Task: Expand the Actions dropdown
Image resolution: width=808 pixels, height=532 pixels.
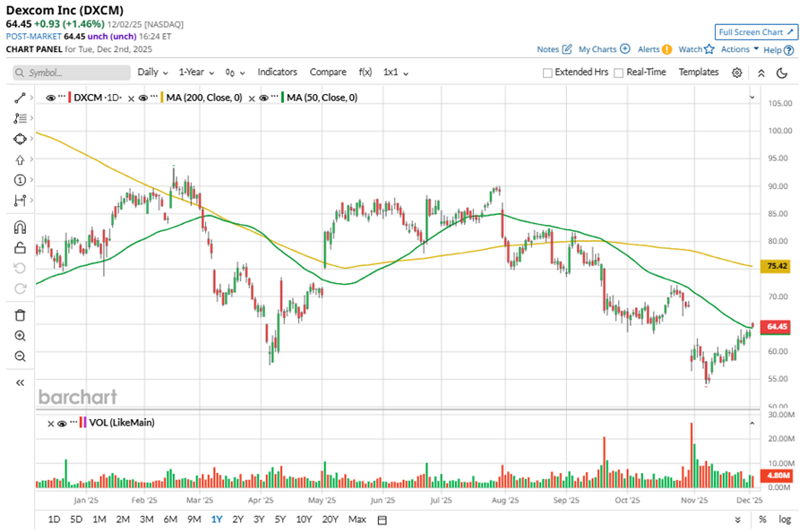Action: [x=739, y=49]
